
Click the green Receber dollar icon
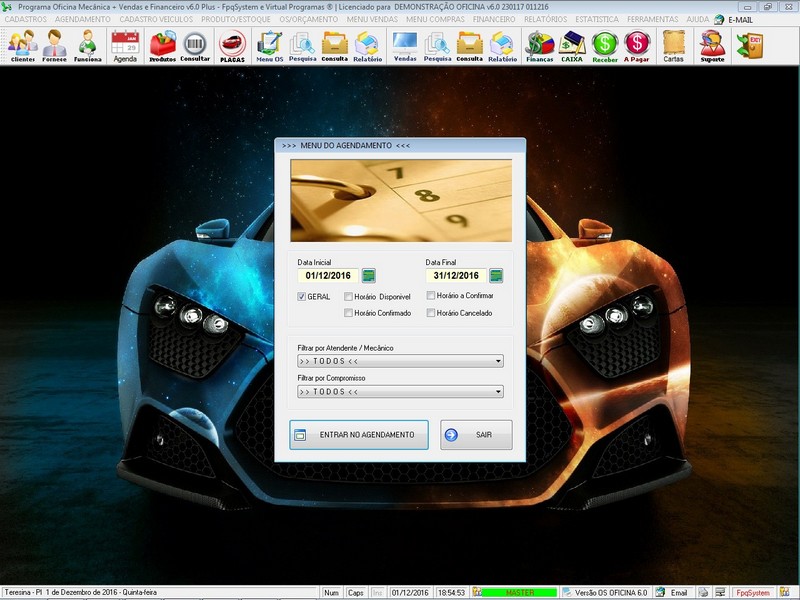[605, 46]
